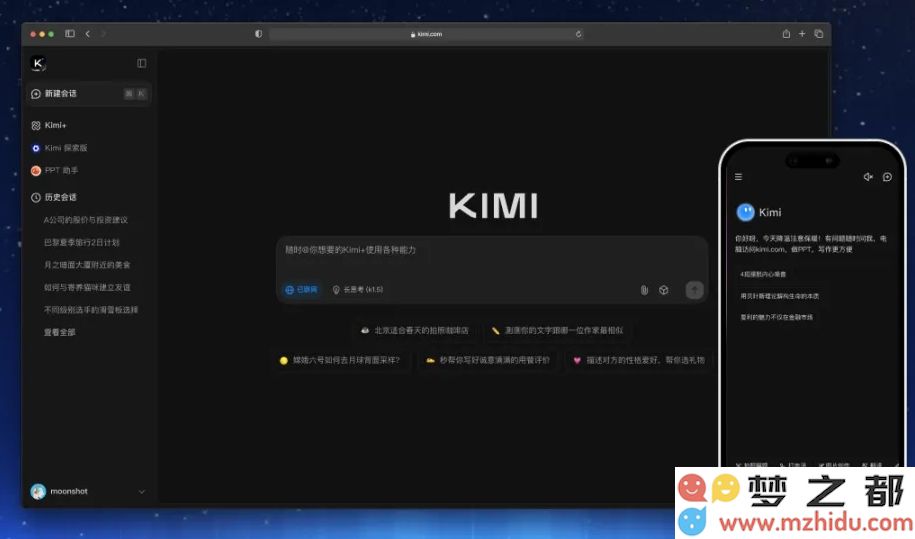Open a new Safari tab
Screen dimensions: 915x539
tap(802, 34)
